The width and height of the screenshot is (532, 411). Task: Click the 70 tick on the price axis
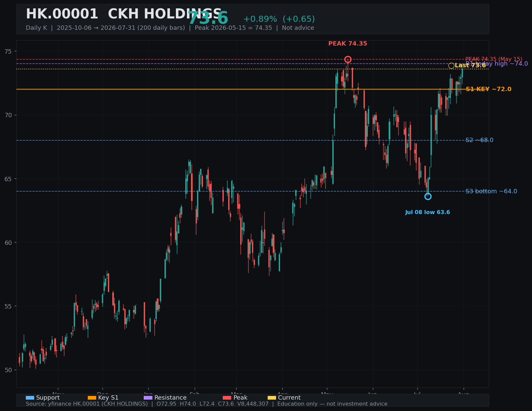(8, 115)
